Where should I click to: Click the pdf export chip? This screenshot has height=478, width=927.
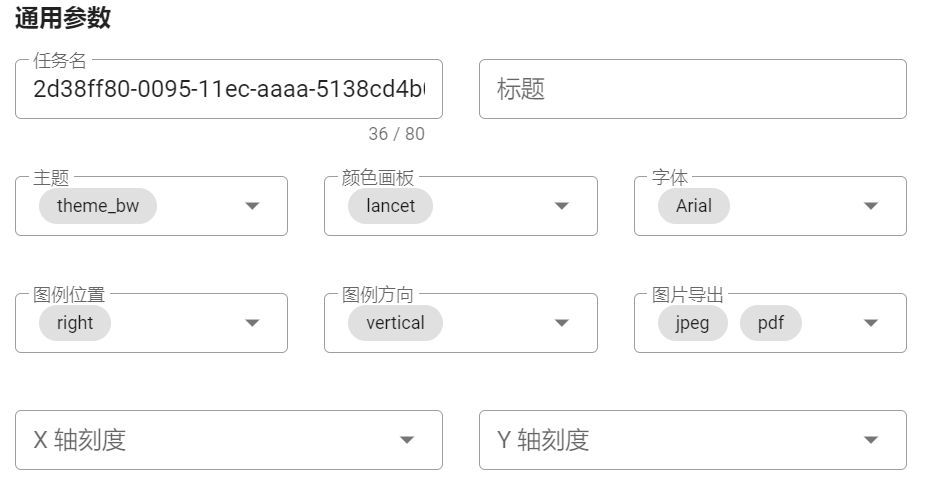tap(771, 323)
